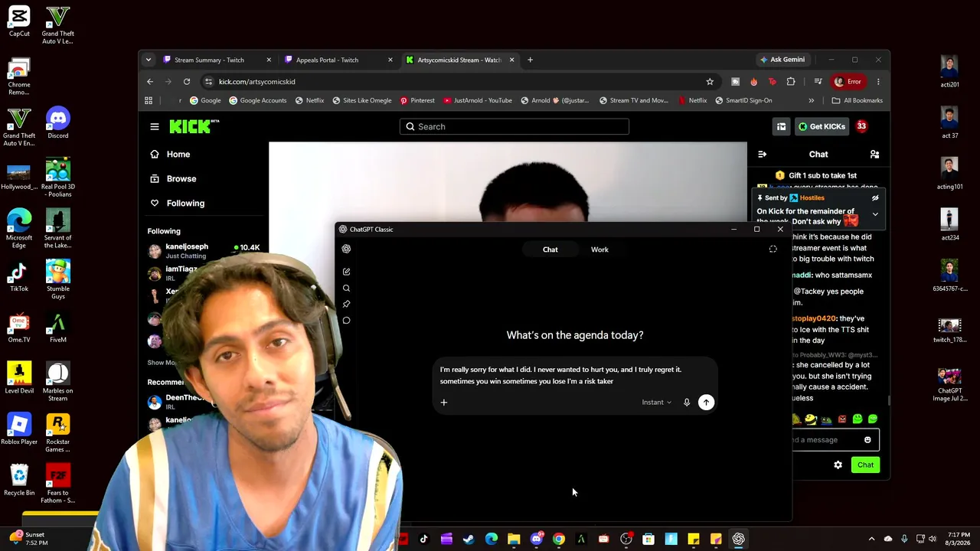The height and width of the screenshot is (551, 980).
Task: Collapse the Kick chat panel
Action: (762, 155)
